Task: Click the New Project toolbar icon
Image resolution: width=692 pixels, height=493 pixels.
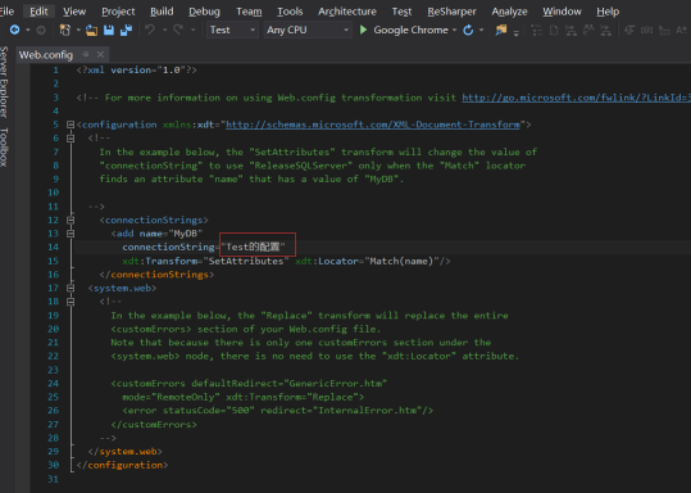Action: tap(65, 30)
